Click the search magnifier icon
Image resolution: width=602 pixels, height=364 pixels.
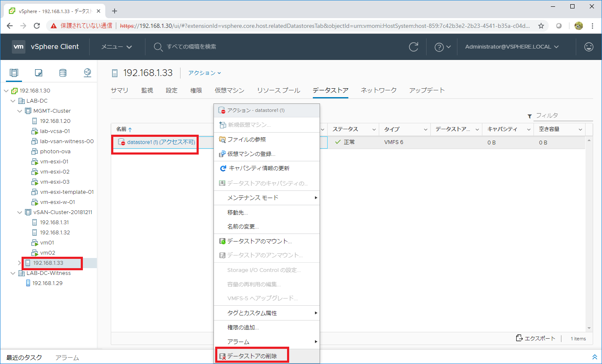158,47
